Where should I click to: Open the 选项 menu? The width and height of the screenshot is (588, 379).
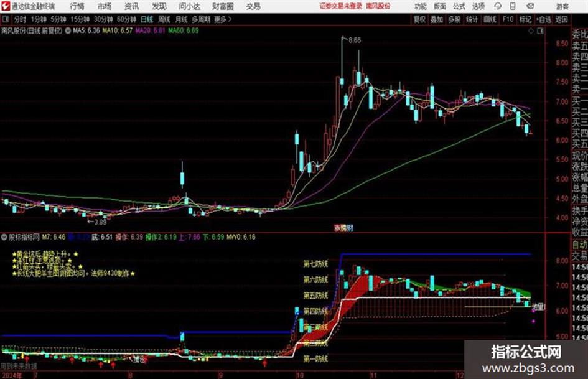(478, 6)
